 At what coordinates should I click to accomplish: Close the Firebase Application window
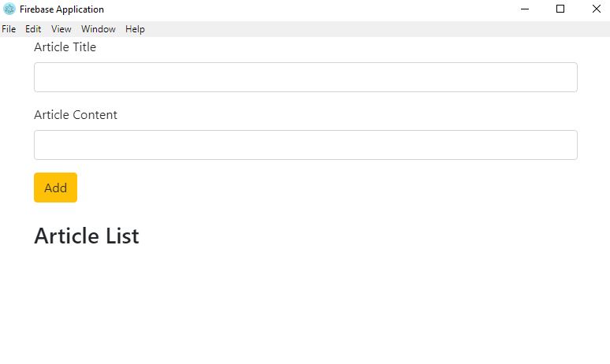(x=596, y=9)
